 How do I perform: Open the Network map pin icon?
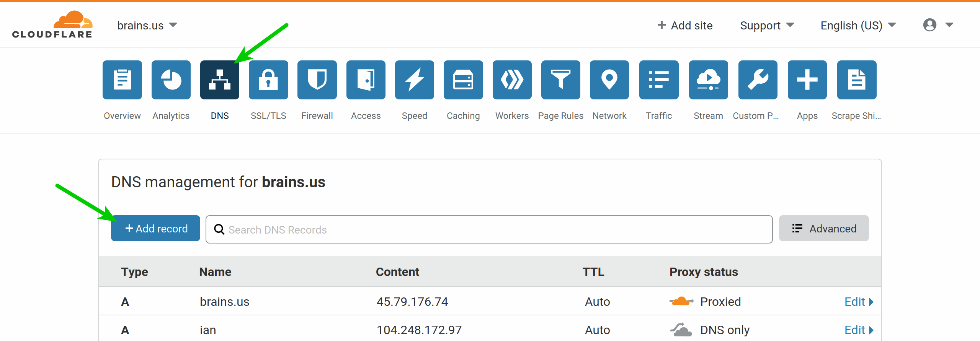[x=609, y=80]
